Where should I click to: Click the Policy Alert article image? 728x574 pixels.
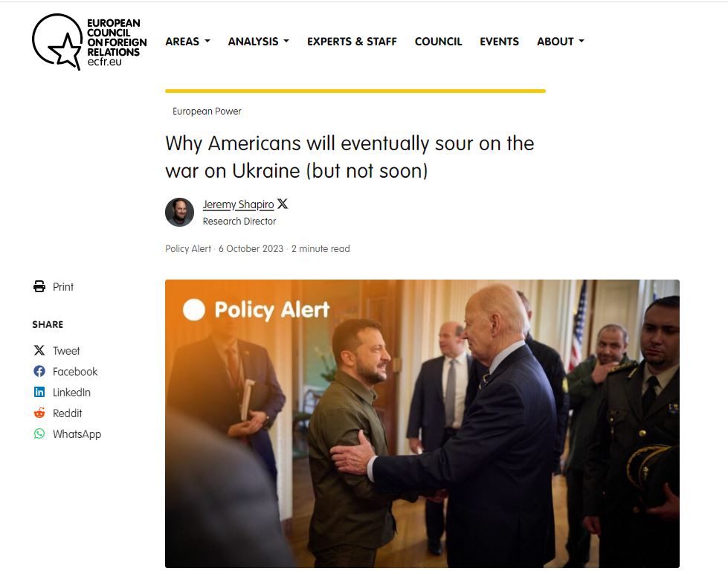422,424
